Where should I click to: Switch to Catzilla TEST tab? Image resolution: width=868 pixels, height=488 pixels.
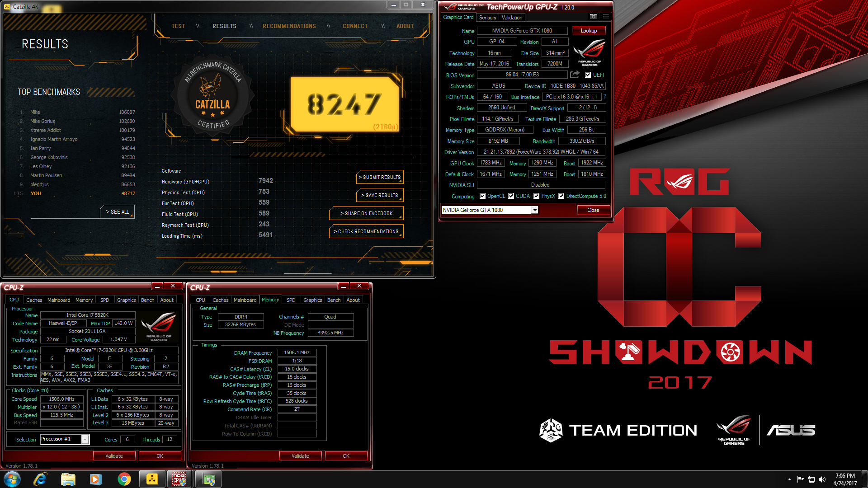pyautogui.click(x=178, y=26)
